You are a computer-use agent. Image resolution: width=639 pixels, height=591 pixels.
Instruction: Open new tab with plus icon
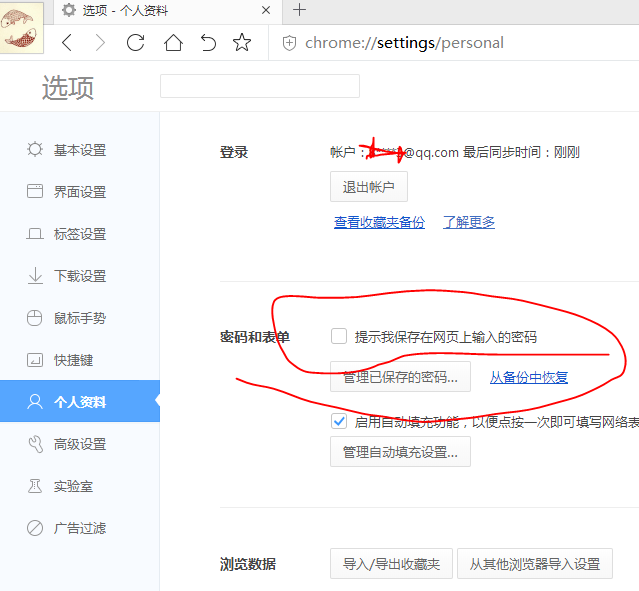[299, 10]
